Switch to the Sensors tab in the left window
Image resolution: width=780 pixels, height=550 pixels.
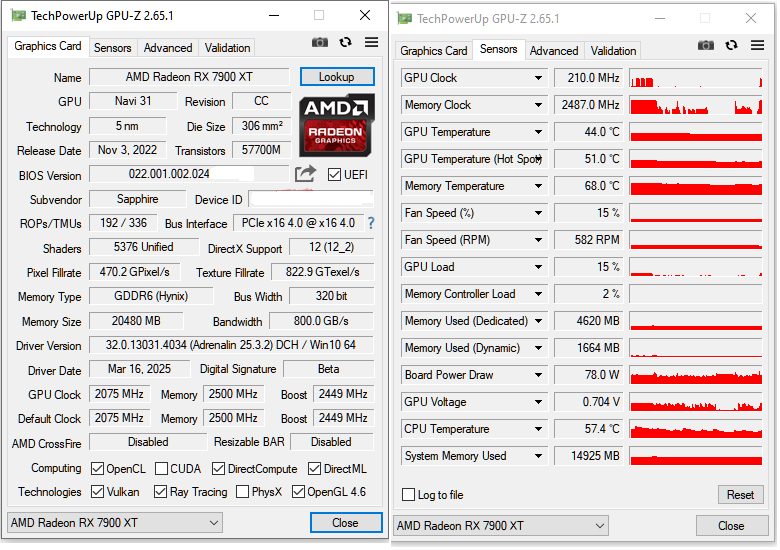point(112,48)
